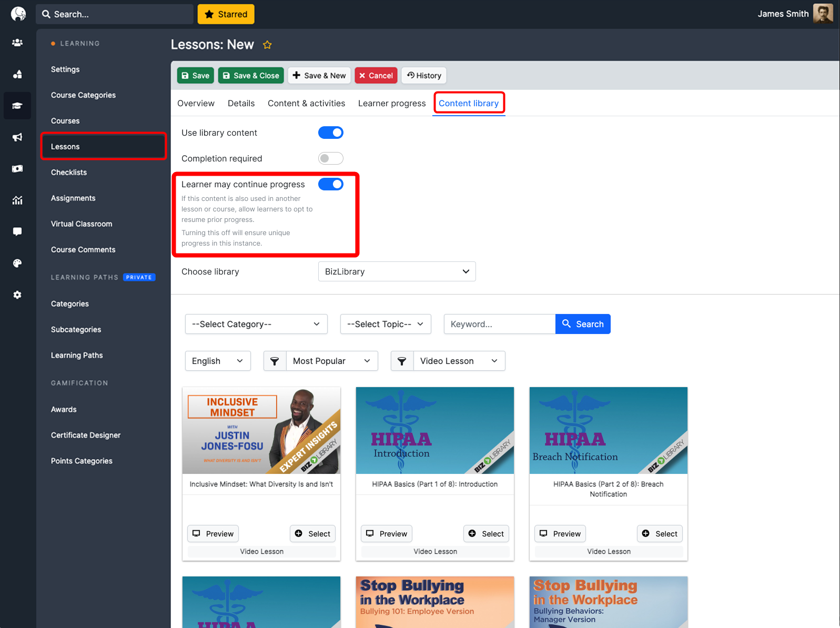Screen dimensions: 840x628
Task: Open Courses in the sidebar
Action: 65,121
